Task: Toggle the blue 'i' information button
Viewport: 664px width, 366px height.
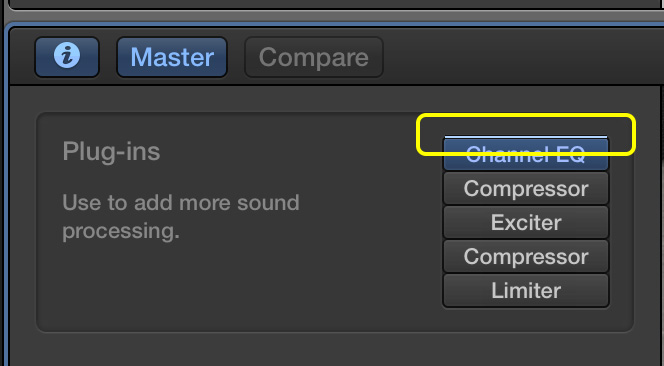Action: pos(67,57)
